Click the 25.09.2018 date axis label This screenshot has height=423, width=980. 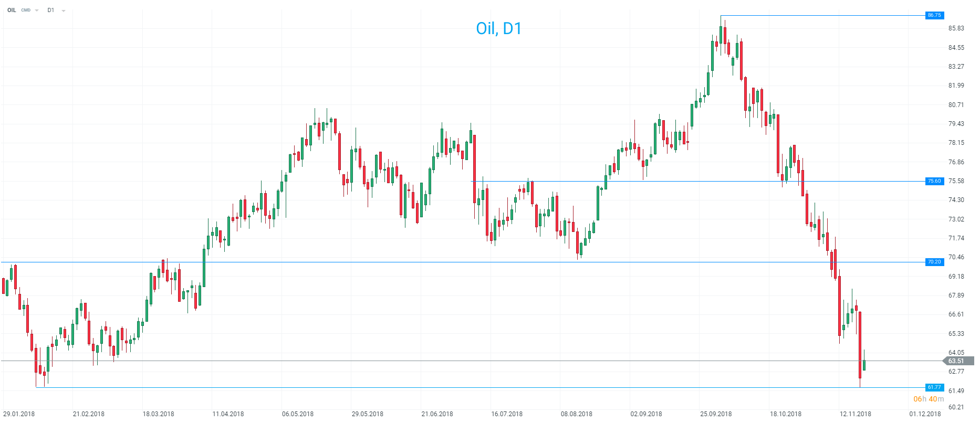(716, 414)
